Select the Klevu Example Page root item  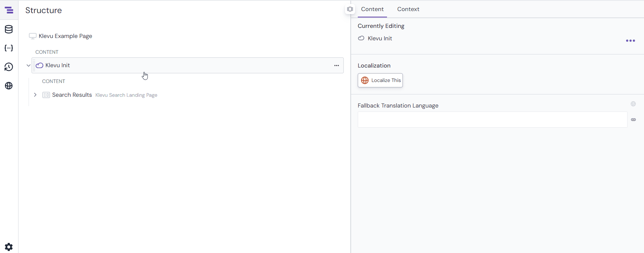point(66,36)
